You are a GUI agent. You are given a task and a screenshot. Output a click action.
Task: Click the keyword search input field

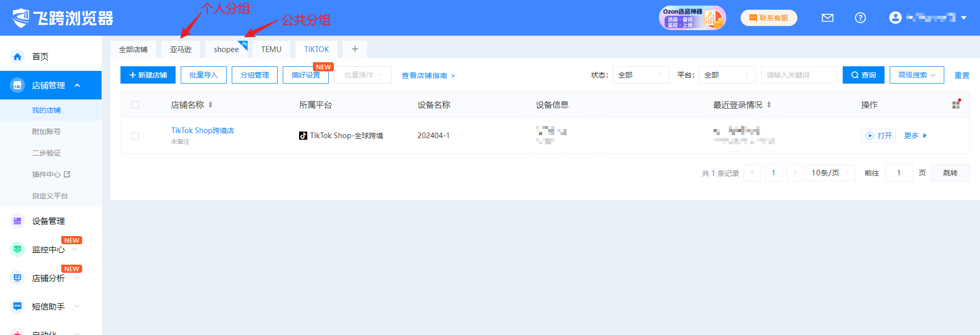[x=798, y=75]
